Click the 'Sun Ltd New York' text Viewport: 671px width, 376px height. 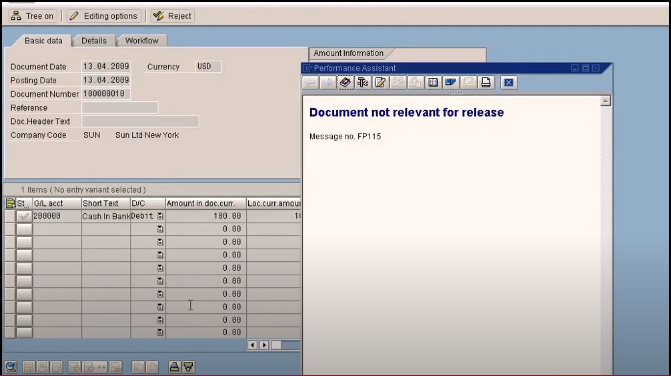147,135
